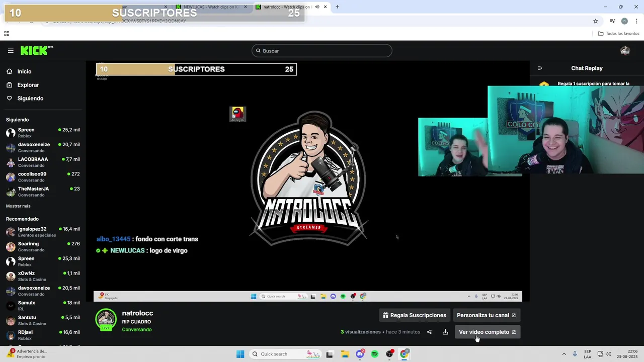
Task: Open Siguiendo in sidebar
Action: (x=30, y=99)
